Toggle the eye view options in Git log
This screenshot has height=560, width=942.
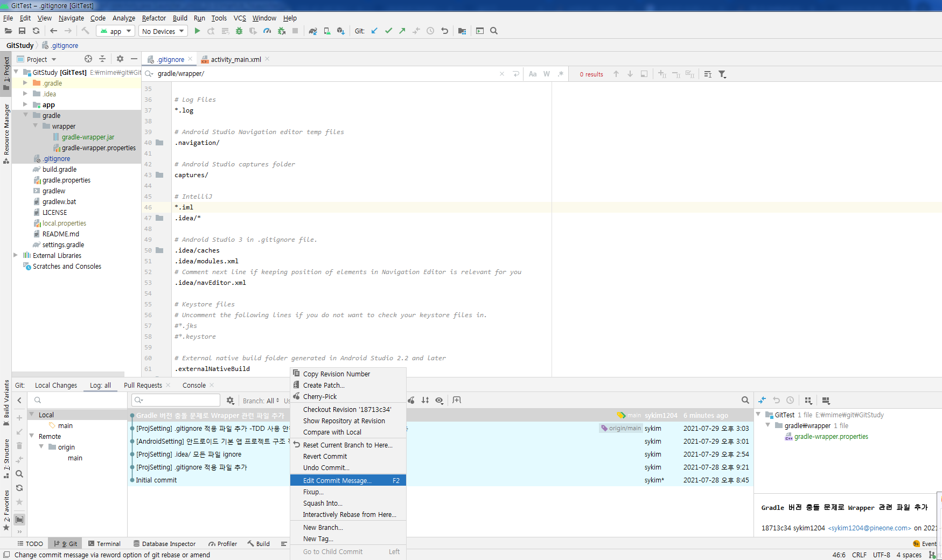tap(439, 400)
